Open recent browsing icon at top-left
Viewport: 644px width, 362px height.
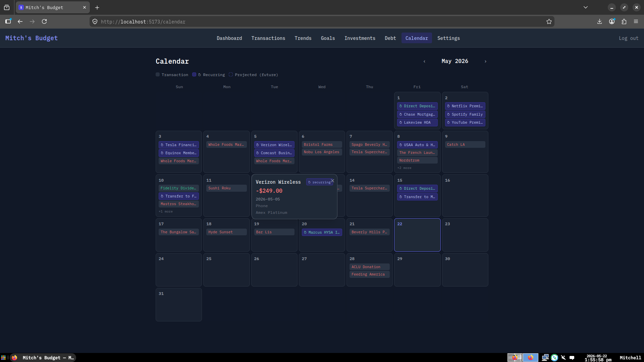click(7, 7)
